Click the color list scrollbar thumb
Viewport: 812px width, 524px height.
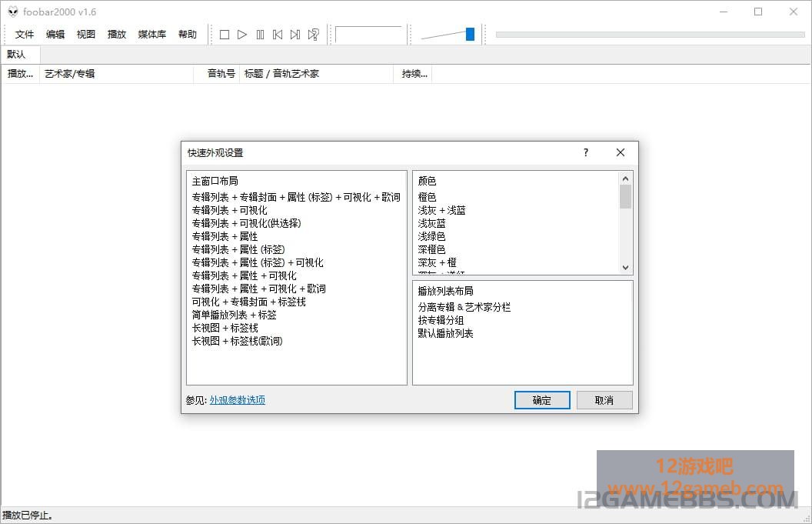pyautogui.click(x=626, y=197)
